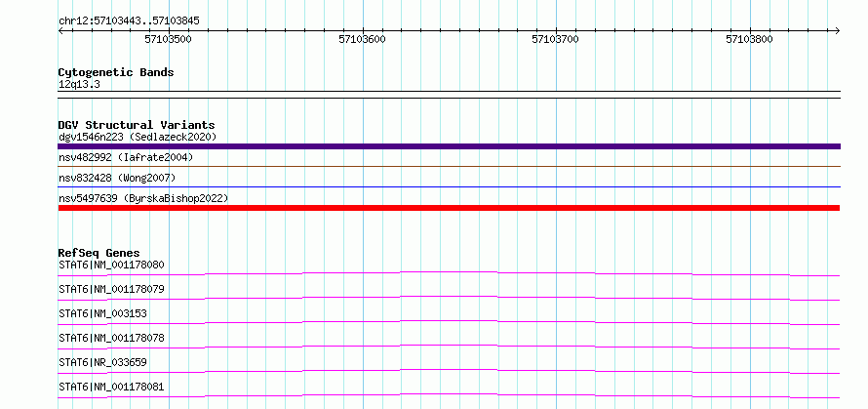Select the STAT6|NM_001178078 transcript label
Screen dimensions: 868x409
[111, 338]
